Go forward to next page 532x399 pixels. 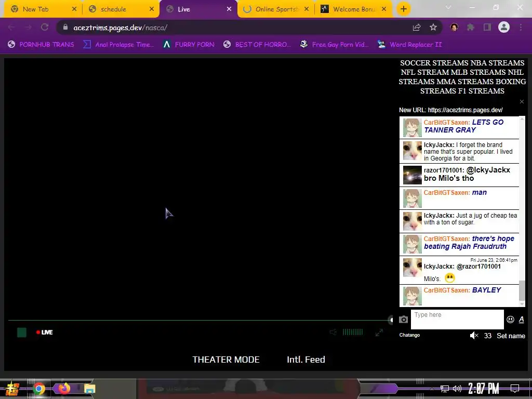(28, 28)
